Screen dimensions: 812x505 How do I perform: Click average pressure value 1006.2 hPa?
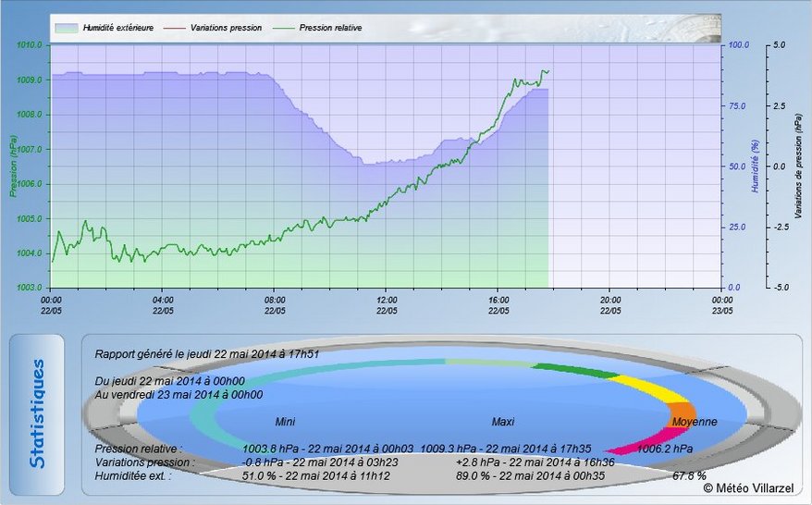[664, 450]
